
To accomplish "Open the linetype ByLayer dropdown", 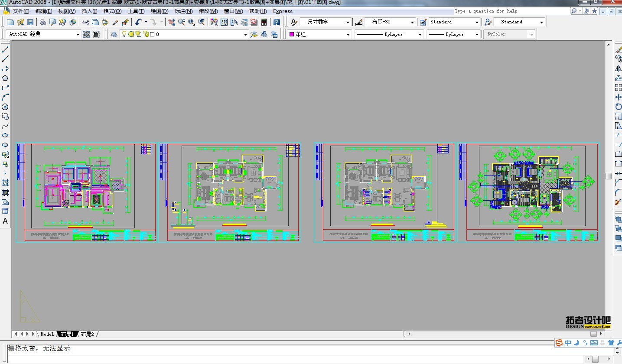I will [420, 34].
